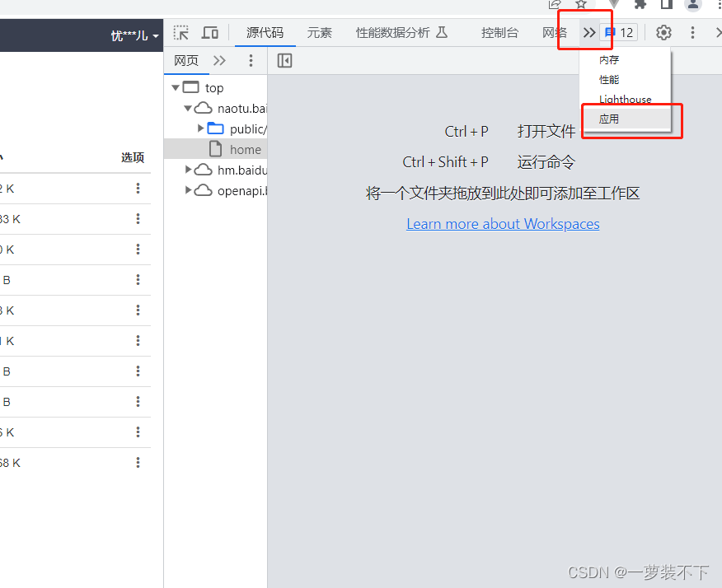Click the home file document icon

point(215,149)
